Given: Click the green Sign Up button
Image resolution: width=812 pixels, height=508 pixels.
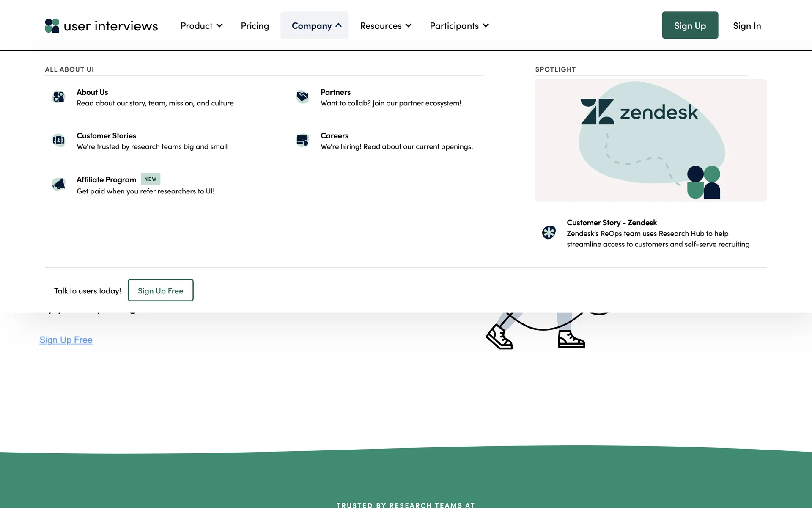Looking at the screenshot, I should click(x=690, y=25).
